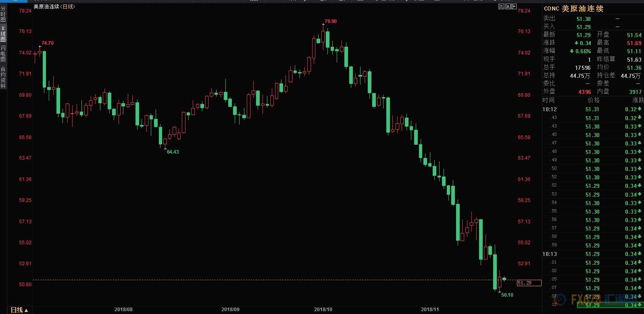Switch to the 分时图 sidebar tab
Image resolution: width=644 pixels, height=314 pixels.
pyautogui.click(x=3, y=15)
